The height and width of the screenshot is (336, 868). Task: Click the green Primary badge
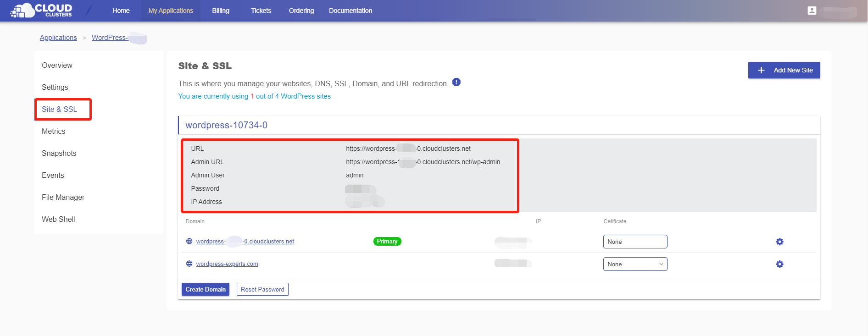coord(387,241)
